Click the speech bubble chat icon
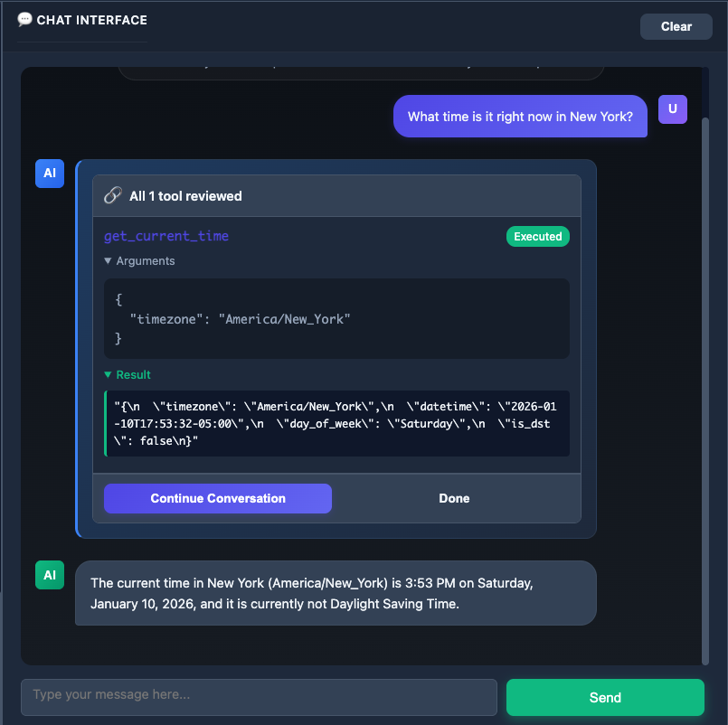Image resolution: width=728 pixels, height=725 pixels. tap(24, 19)
